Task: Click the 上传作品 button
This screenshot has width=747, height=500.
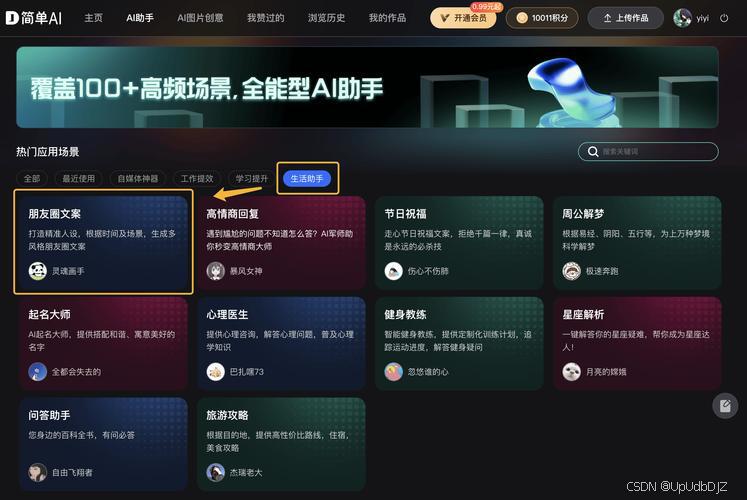Action: tap(626, 18)
